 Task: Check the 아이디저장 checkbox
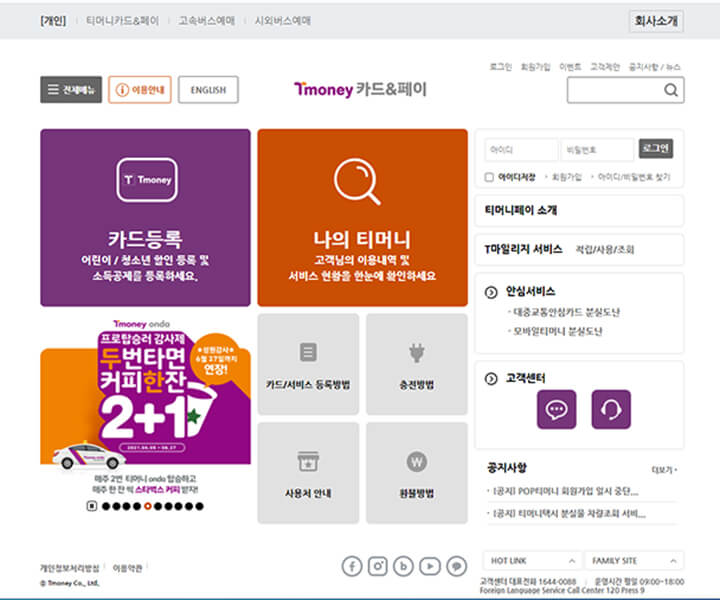pos(489,177)
